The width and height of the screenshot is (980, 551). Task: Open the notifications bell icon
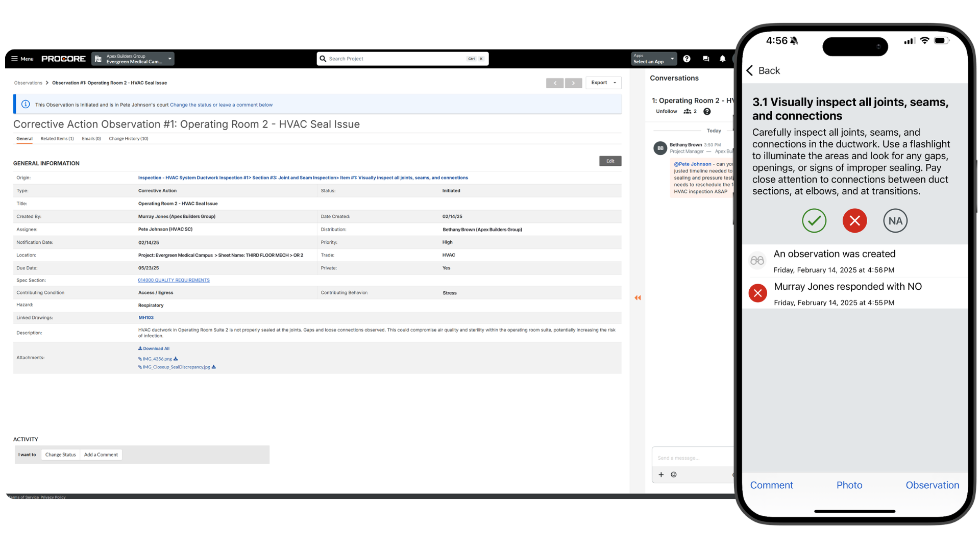click(723, 59)
